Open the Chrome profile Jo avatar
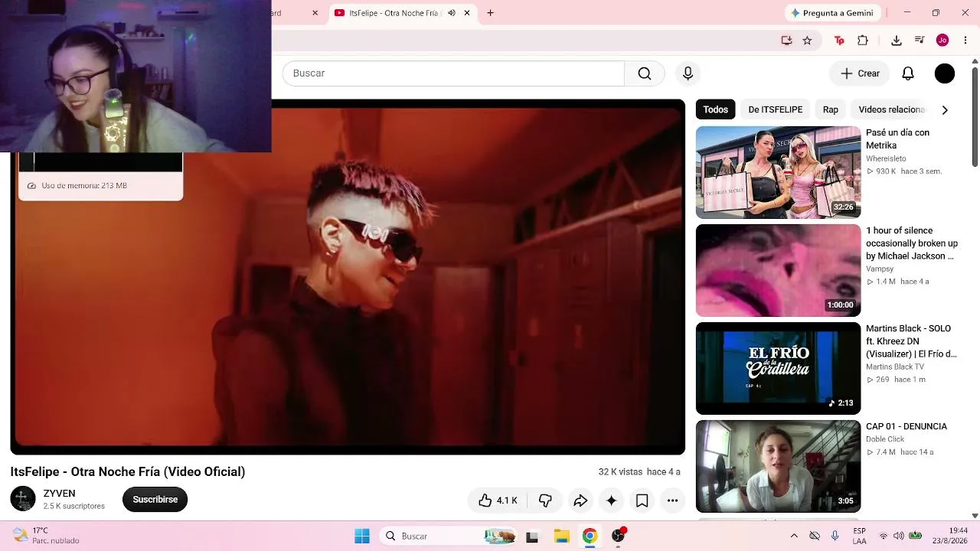The image size is (980, 551). coord(942,41)
